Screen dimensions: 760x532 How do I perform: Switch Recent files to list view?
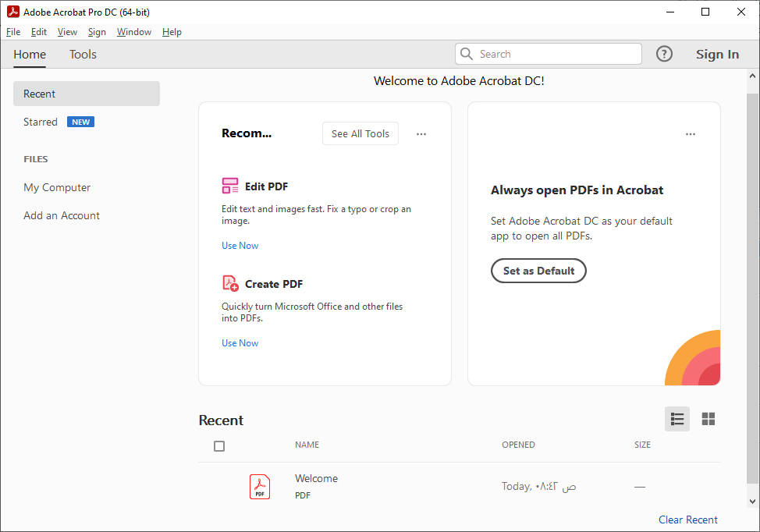677,419
